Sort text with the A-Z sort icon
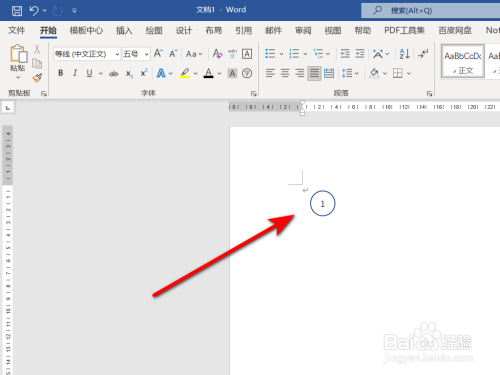500x375 pixels. pyautogui.click(x=404, y=53)
